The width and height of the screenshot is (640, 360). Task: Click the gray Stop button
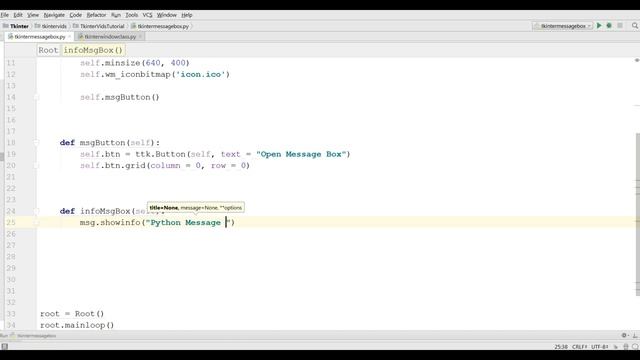tap(620, 26)
